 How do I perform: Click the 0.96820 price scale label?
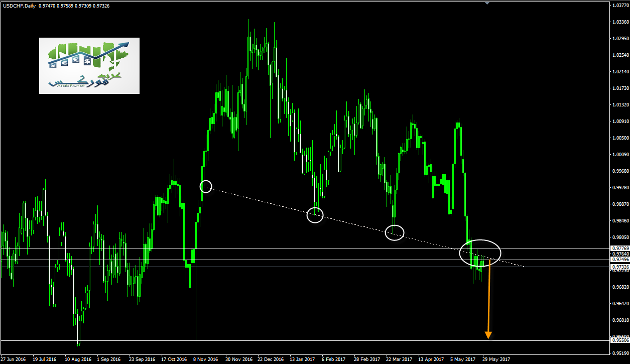tap(621, 287)
